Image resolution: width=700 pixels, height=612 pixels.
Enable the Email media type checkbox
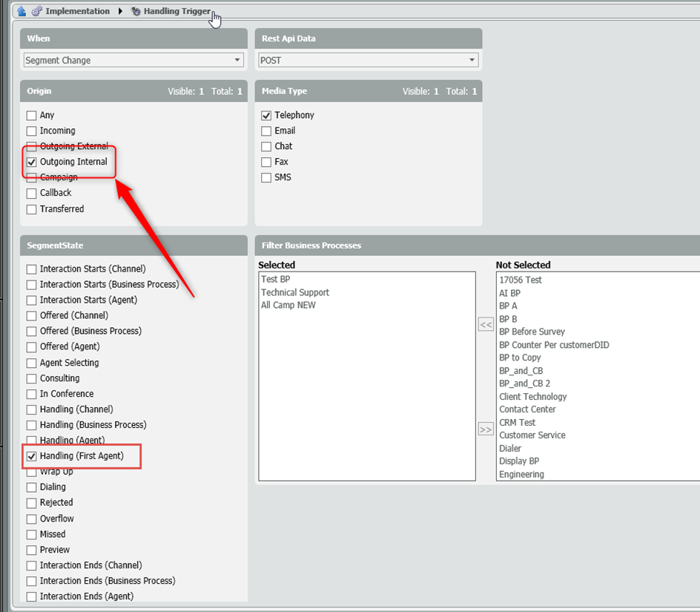pyautogui.click(x=266, y=131)
